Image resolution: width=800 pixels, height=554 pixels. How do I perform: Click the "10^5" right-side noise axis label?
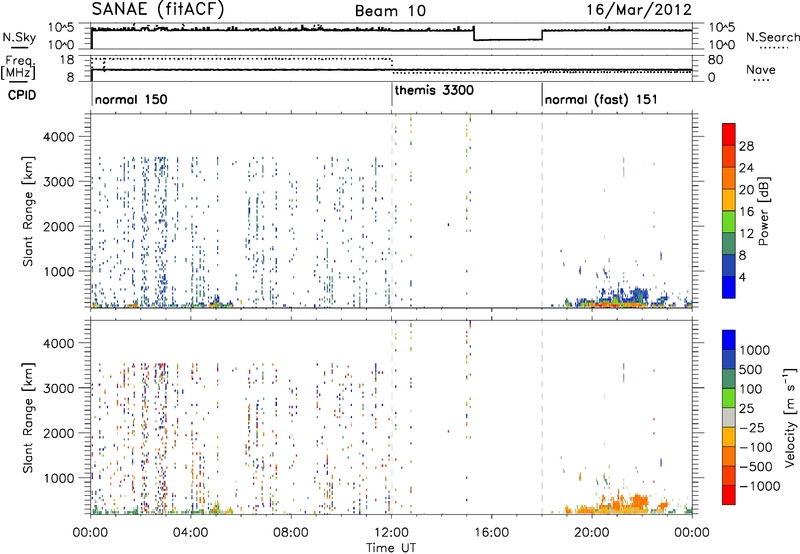(722, 28)
